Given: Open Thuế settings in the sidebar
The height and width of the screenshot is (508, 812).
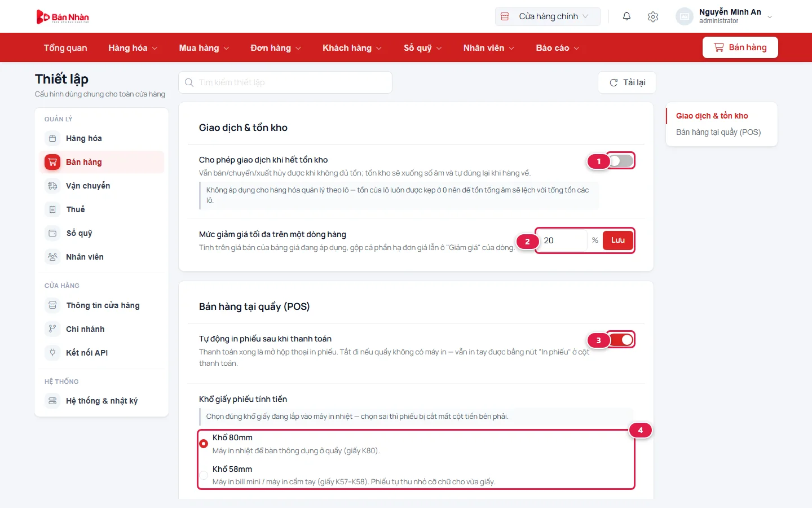Looking at the screenshot, I should [x=101, y=209].
